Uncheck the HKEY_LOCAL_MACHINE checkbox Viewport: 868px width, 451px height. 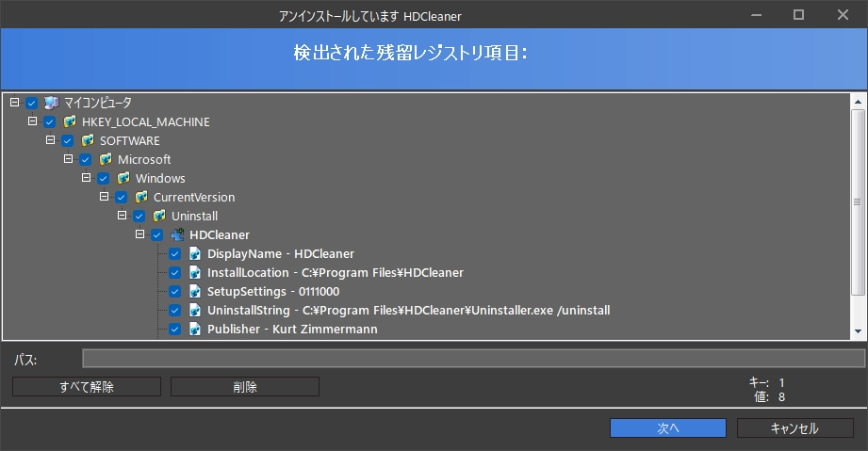pos(50,121)
